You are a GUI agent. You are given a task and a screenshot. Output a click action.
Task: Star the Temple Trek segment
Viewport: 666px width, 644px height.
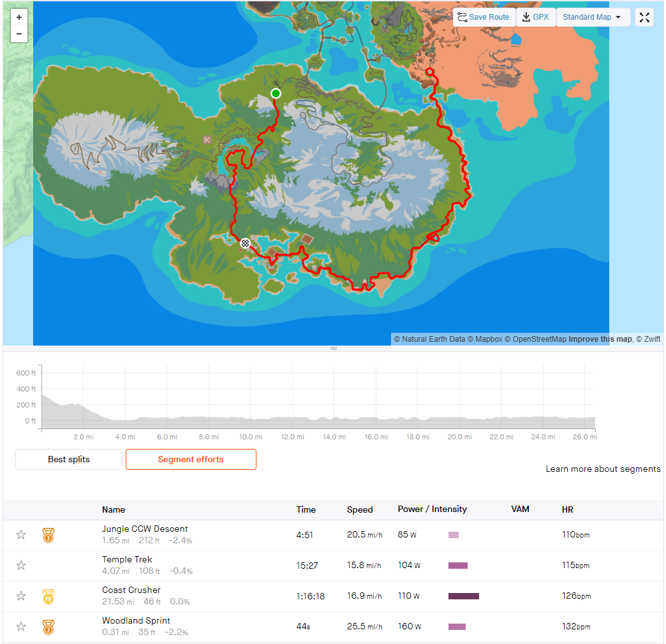tap(21, 565)
